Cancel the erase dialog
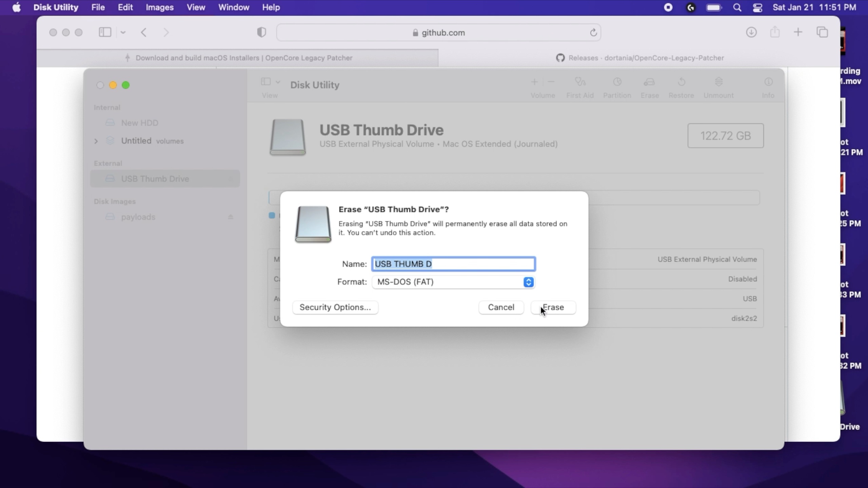Screen dimensions: 868x488 (501, 307)
